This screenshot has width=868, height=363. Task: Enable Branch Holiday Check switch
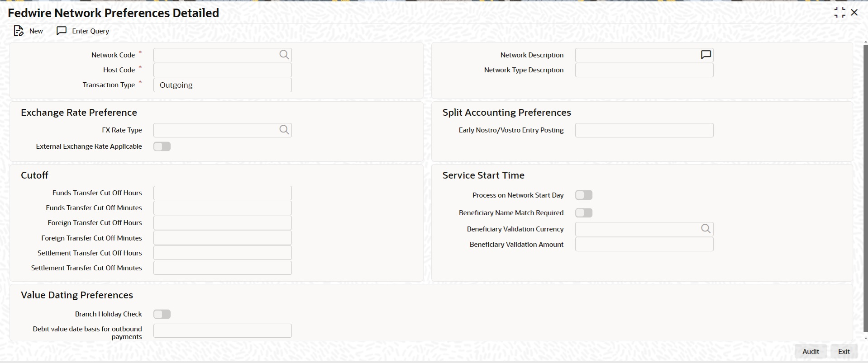pyautogui.click(x=162, y=314)
